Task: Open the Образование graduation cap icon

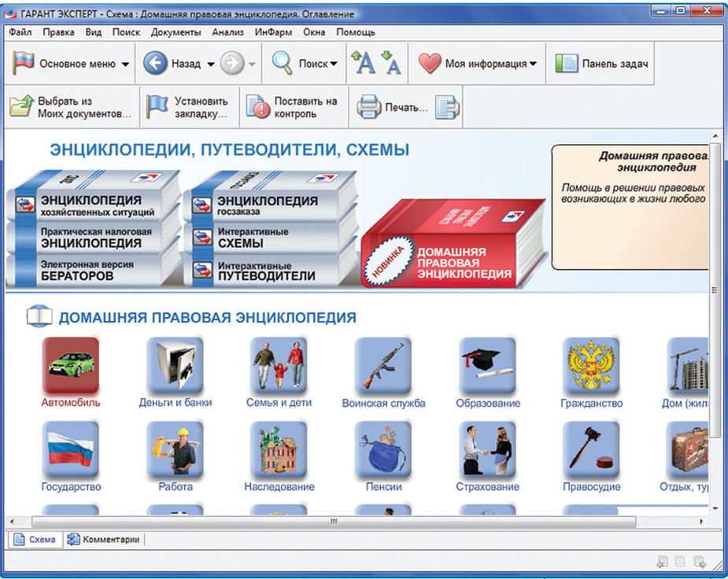Action: [487, 365]
